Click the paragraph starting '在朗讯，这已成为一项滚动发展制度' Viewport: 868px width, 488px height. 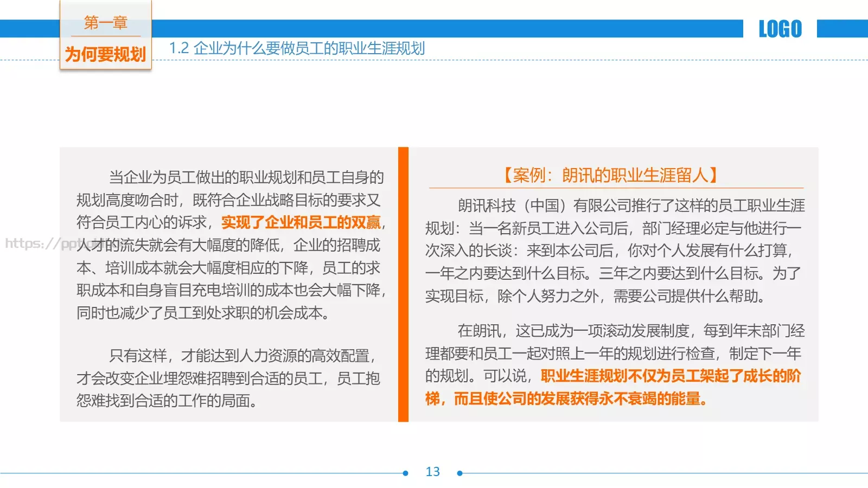[615, 364]
